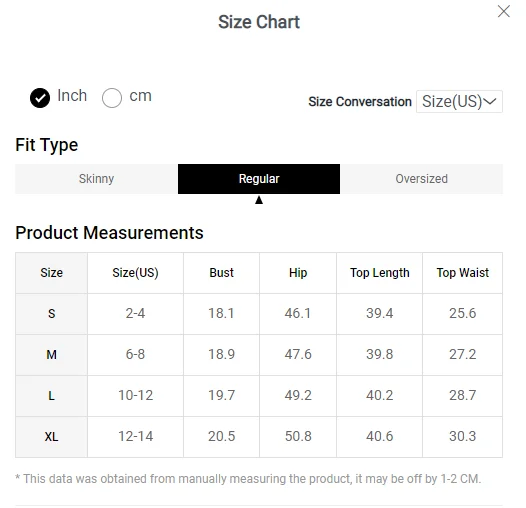The height and width of the screenshot is (508, 526).
Task: Click the XL size row label
Action: pos(51,437)
